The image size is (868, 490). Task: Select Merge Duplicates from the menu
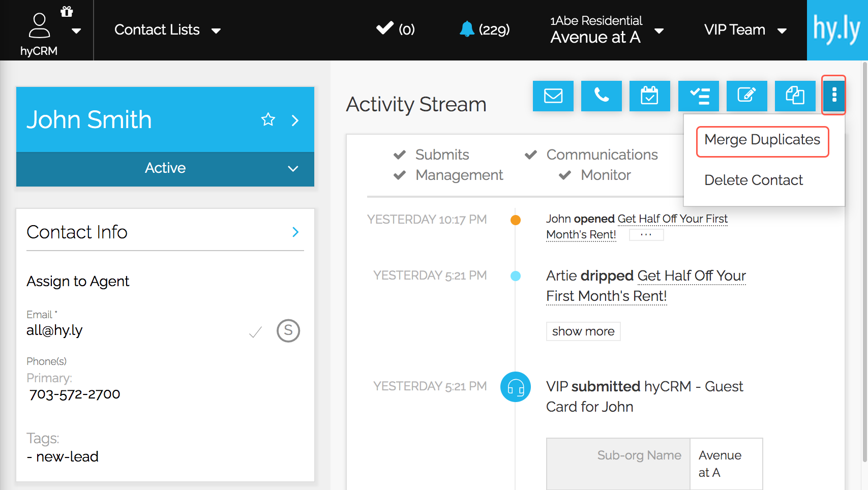tap(762, 140)
